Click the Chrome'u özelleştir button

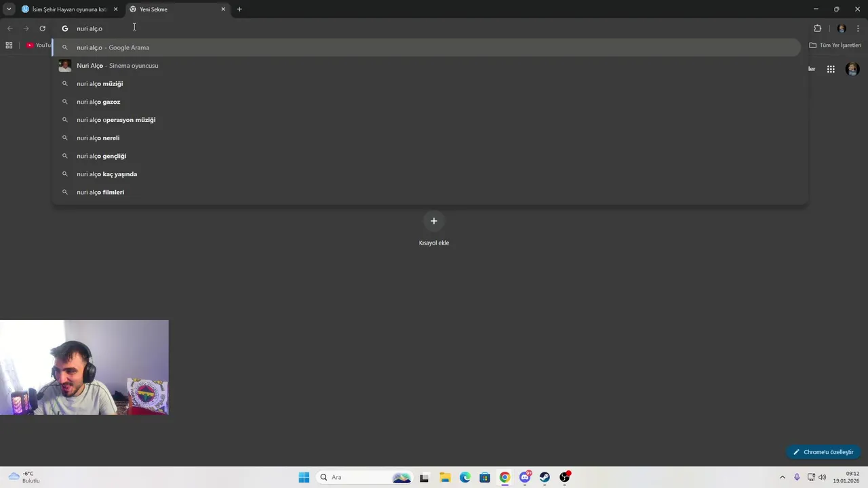click(x=823, y=452)
